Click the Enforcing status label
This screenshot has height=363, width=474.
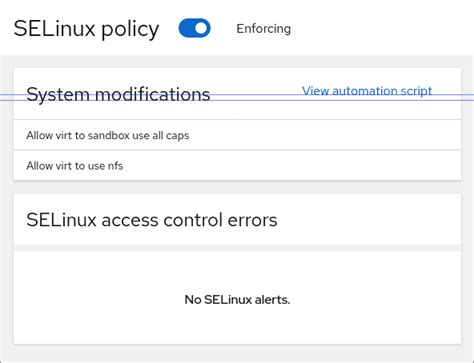pyautogui.click(x=263, y=29)
